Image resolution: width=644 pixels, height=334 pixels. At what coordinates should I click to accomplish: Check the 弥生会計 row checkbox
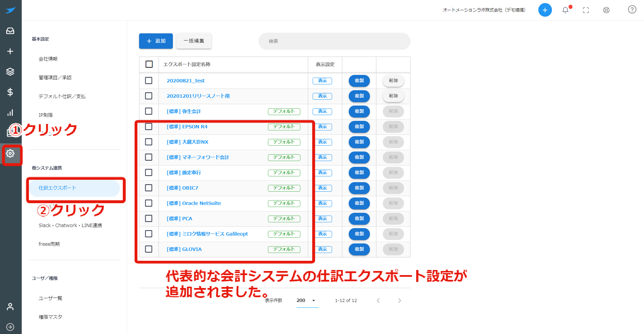[x=149, y=111]
